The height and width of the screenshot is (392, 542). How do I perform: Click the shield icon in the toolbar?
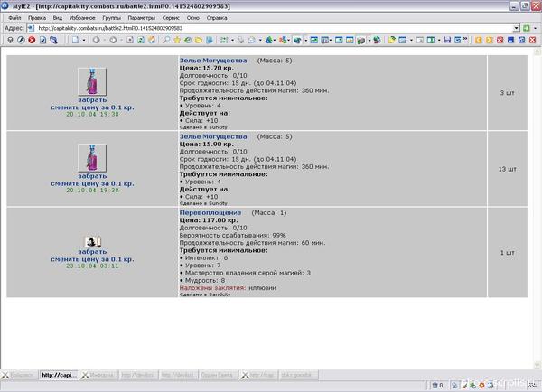10,40
